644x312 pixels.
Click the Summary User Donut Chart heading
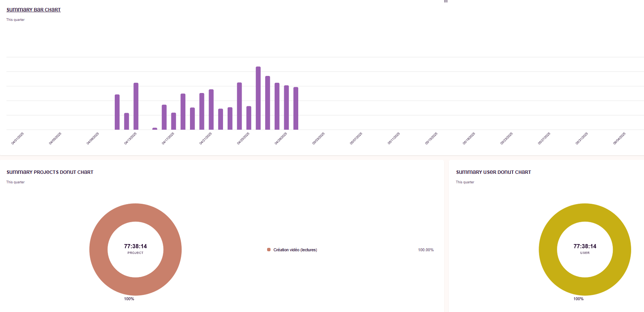click(493, 172)
